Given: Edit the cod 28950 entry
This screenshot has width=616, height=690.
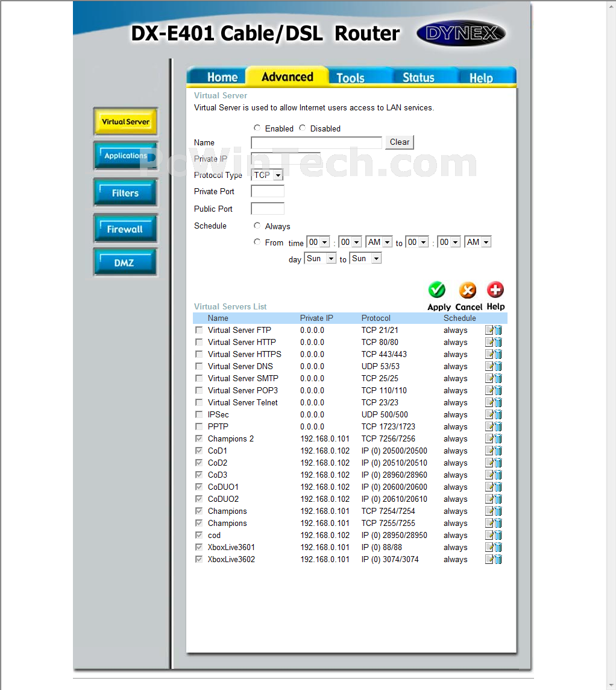Looking at the screenshot, I should (489, 535).
